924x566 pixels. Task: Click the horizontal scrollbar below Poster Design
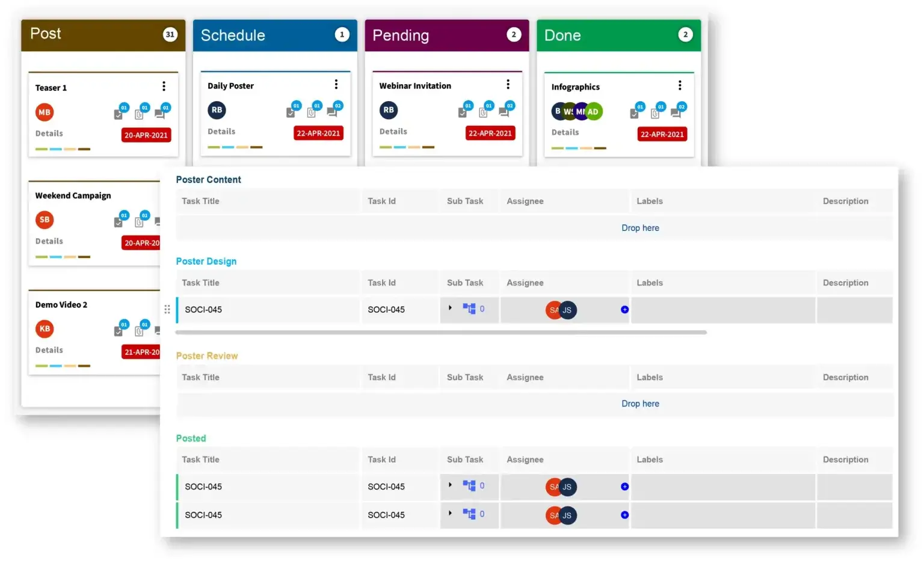[x=441, y=332]
